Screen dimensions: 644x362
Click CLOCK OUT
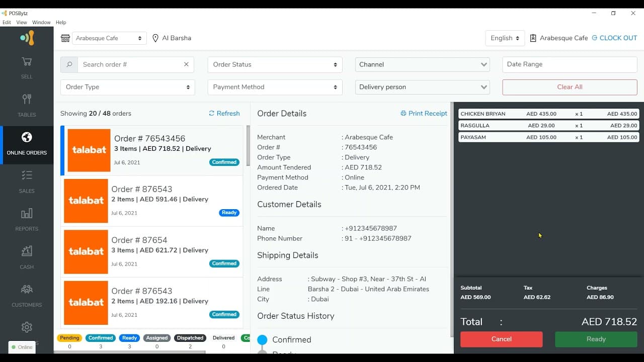pyautogui.click(x=614, y=38)
